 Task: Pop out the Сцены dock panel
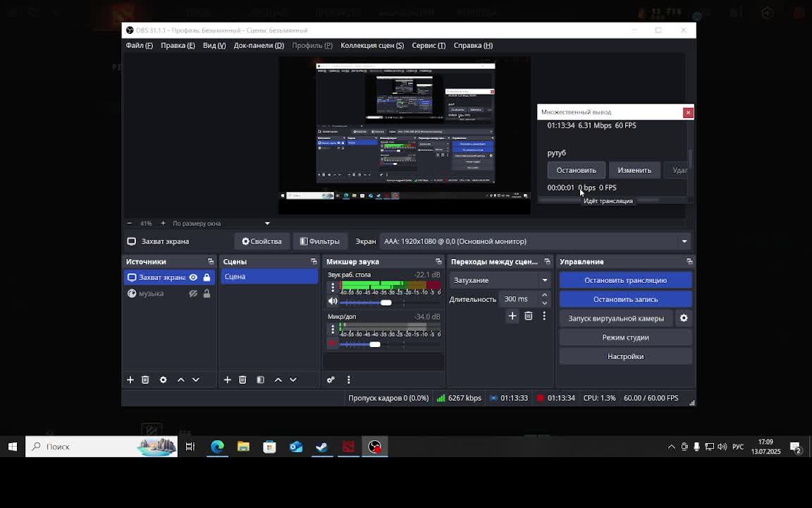tap(313, 262)
